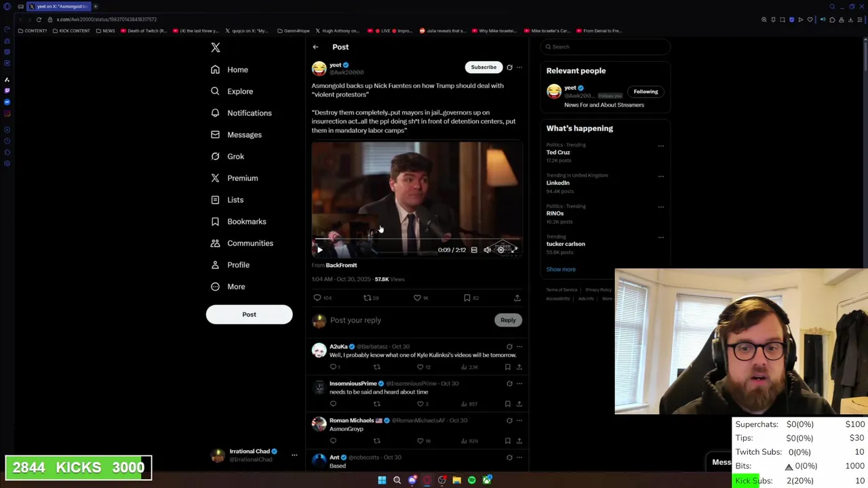Open three-dot menu on InsomniousPrime's reply
The height and width of the screenshot is (488, 868).
click(519, 384)
